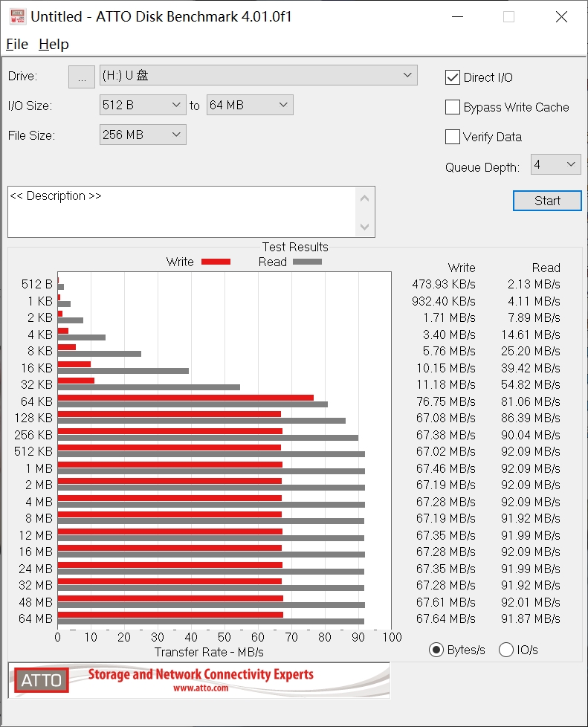This screenshot has height=727, width=588.
Task: Click the gray Read legend swatch
Action: coord(307,262)
